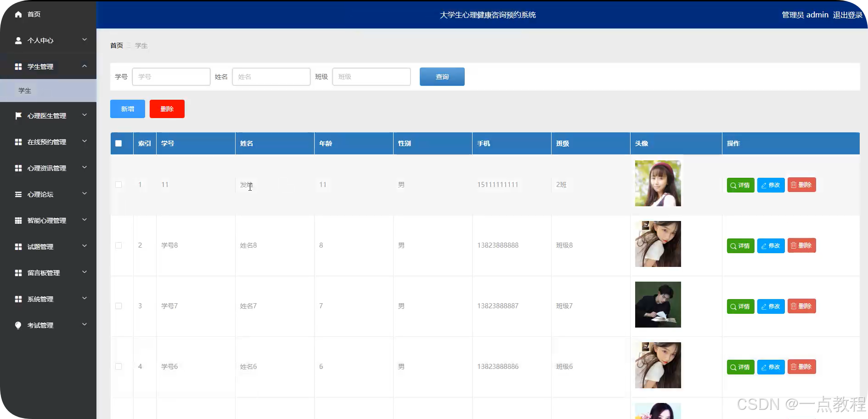Click phone number 13823888887
The width and height of the screenshot is (868, 419).
498,306
